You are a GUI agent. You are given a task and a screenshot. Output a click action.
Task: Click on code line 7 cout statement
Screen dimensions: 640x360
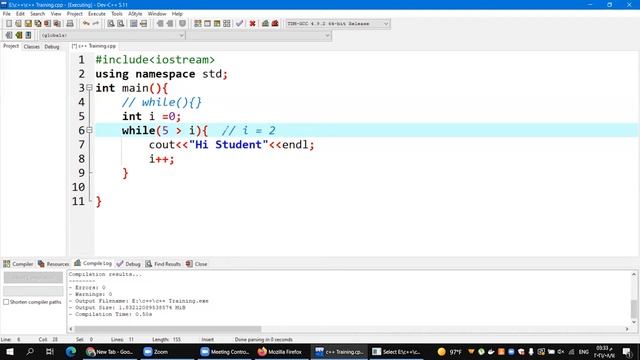click(x=231, y=144)
